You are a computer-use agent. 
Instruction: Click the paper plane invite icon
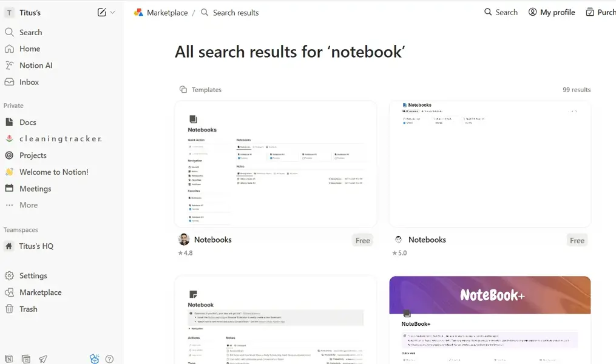(x=42, y=359)
